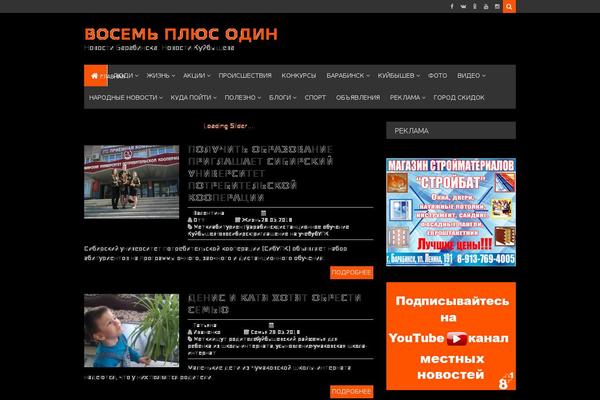Click the category icon beside Семья
Image resolution: width=600 pixels, height=400 pixels.
pos(246,332)
